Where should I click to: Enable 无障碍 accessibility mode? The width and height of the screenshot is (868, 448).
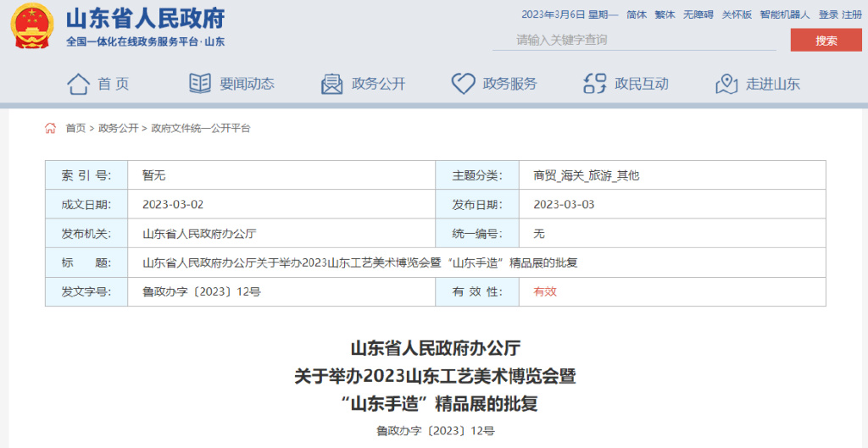(x=698, y=14)
